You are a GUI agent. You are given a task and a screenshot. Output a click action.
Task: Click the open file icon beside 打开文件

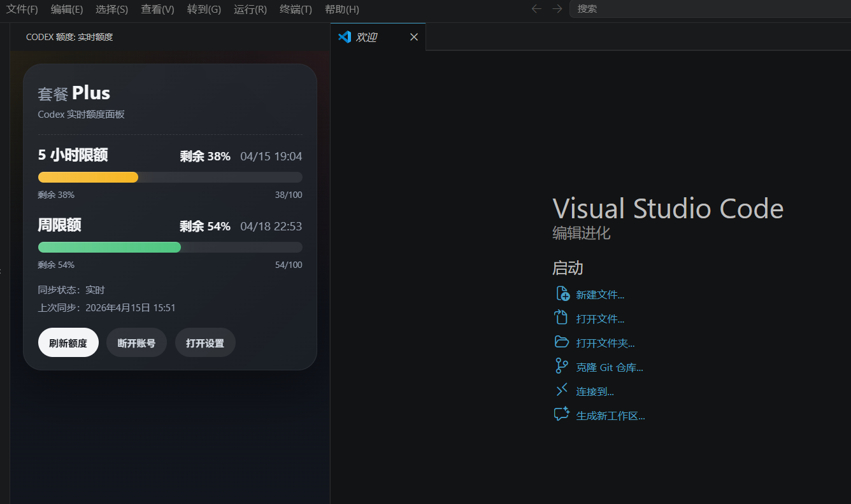pyautogui.click(x=561, y=317)
